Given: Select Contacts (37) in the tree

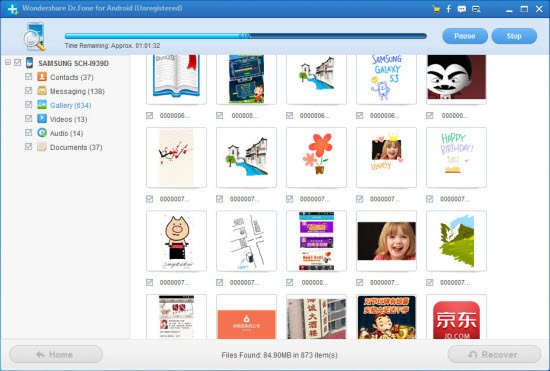Looking at the screenshot, I should (72, 77).
